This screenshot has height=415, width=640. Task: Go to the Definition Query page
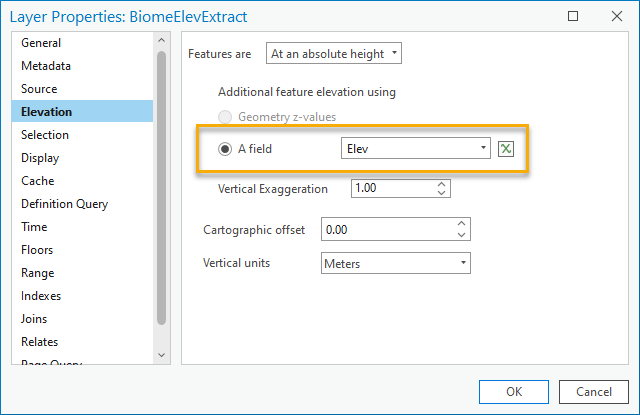point(64,204)
